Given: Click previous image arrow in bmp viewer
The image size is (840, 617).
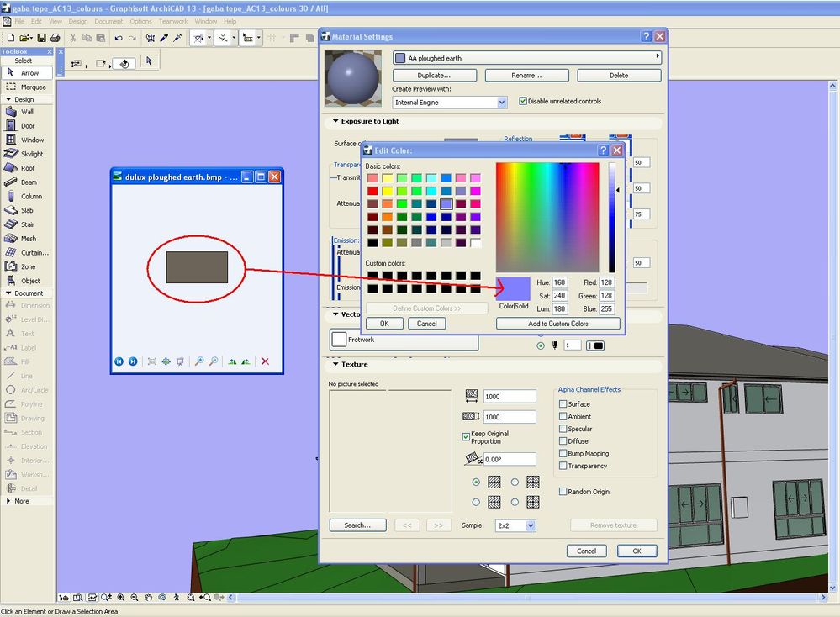Looking at the screenshot, I should [119, 361].
